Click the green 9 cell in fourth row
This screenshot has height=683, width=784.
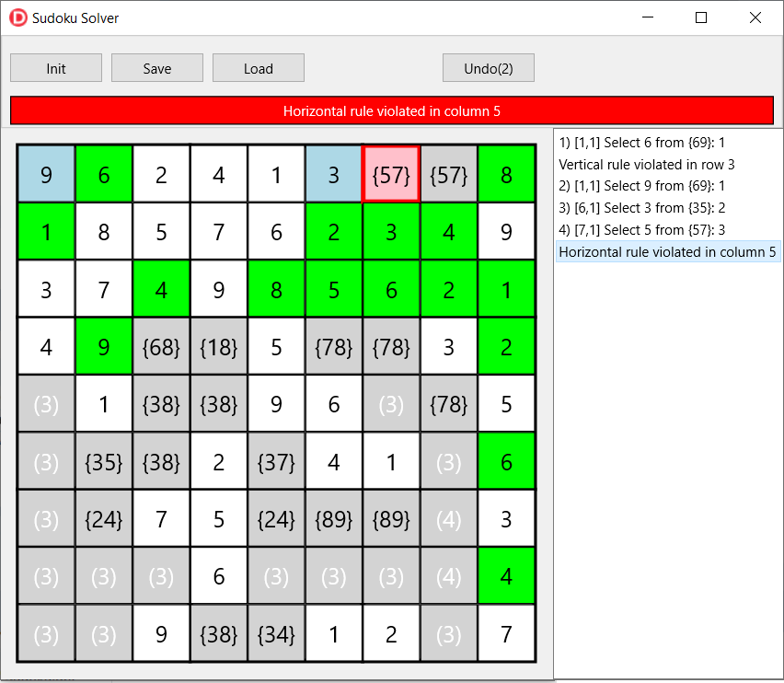[x=103, y=347]
